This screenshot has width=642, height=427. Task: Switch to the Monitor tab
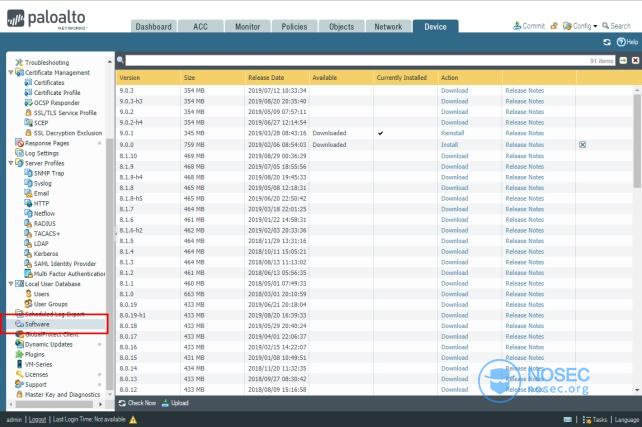247,26
